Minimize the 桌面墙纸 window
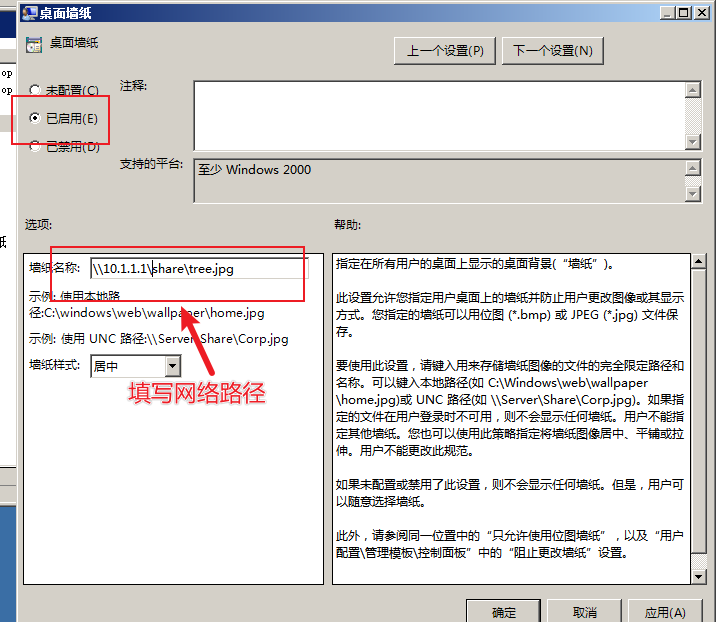The width and height of the screenshot is (716, 622). pos(667,13)
